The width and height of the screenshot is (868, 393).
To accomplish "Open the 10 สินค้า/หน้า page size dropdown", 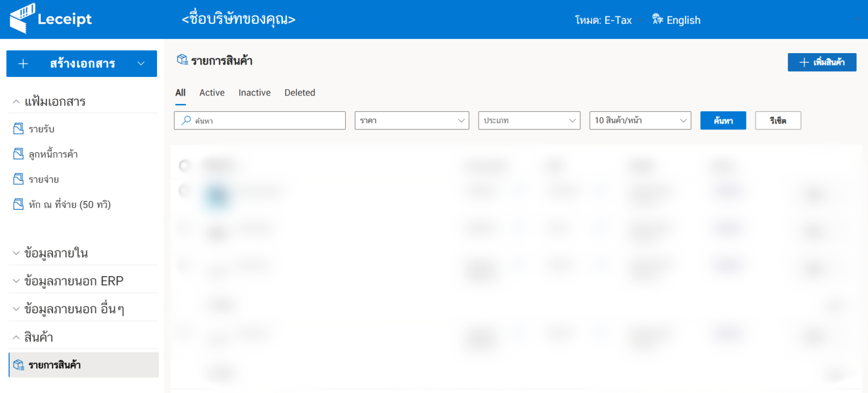I will pyautogui.click(x=640, y=120).
